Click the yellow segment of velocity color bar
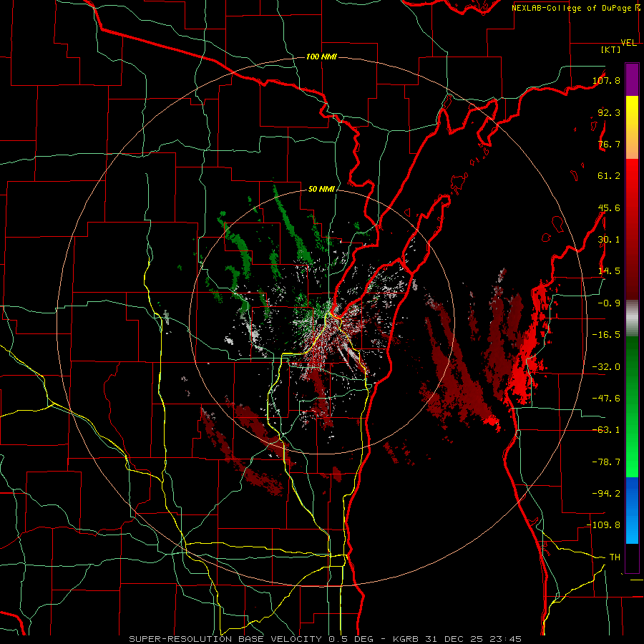 tap(632, 113)
